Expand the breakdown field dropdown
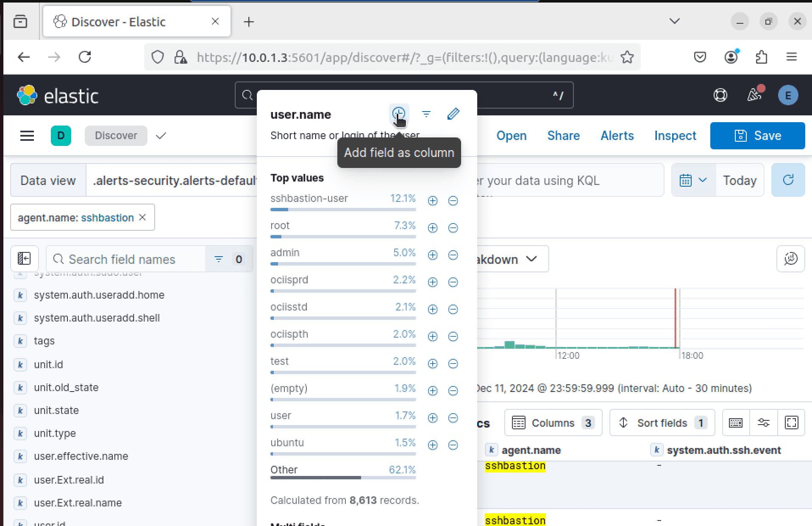 click(x=513, y=259)
